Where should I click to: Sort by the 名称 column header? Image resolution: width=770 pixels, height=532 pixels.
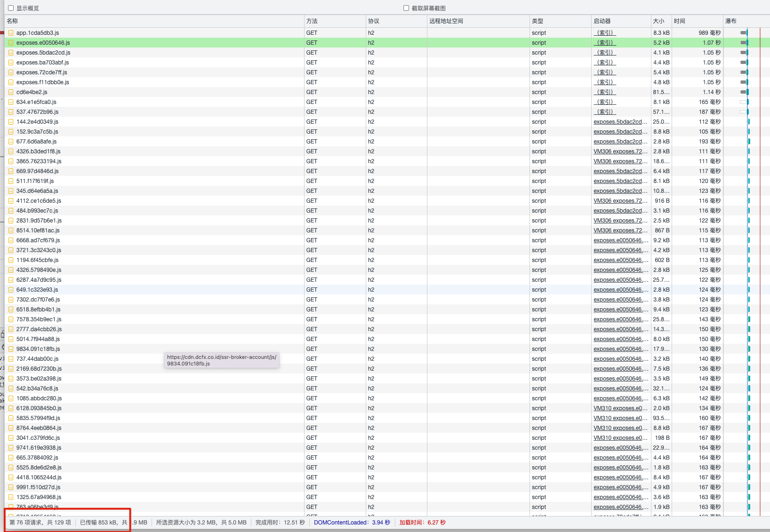coord(154,21)
